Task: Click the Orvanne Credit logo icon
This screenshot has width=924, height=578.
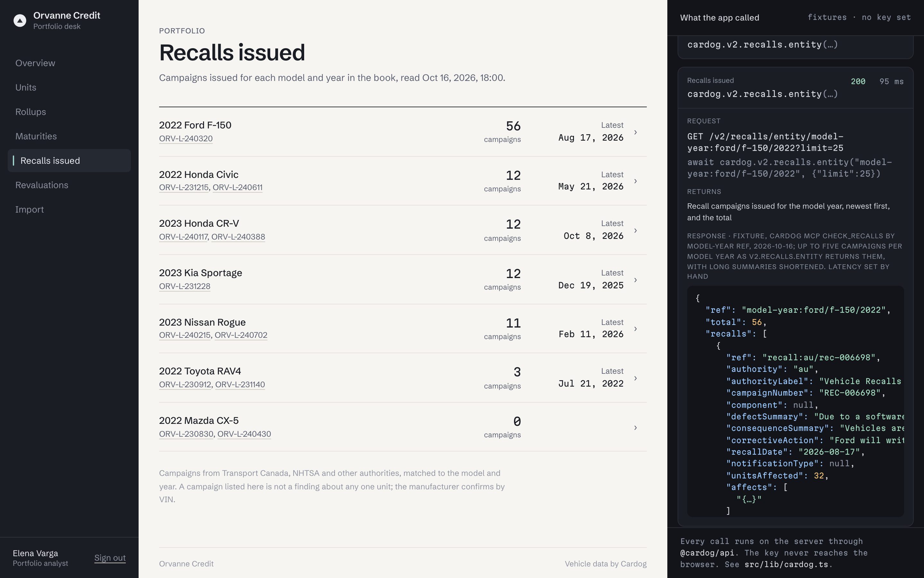Action: click(20, 21)
